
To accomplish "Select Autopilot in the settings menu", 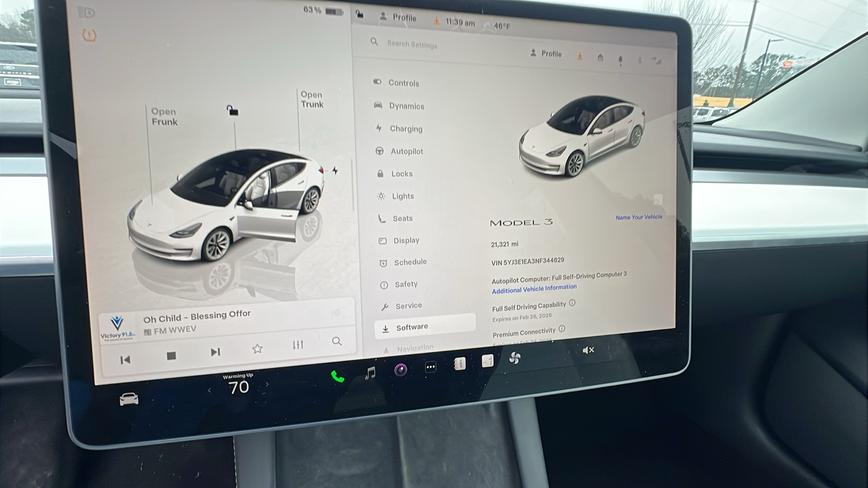I will pos(407,151).
